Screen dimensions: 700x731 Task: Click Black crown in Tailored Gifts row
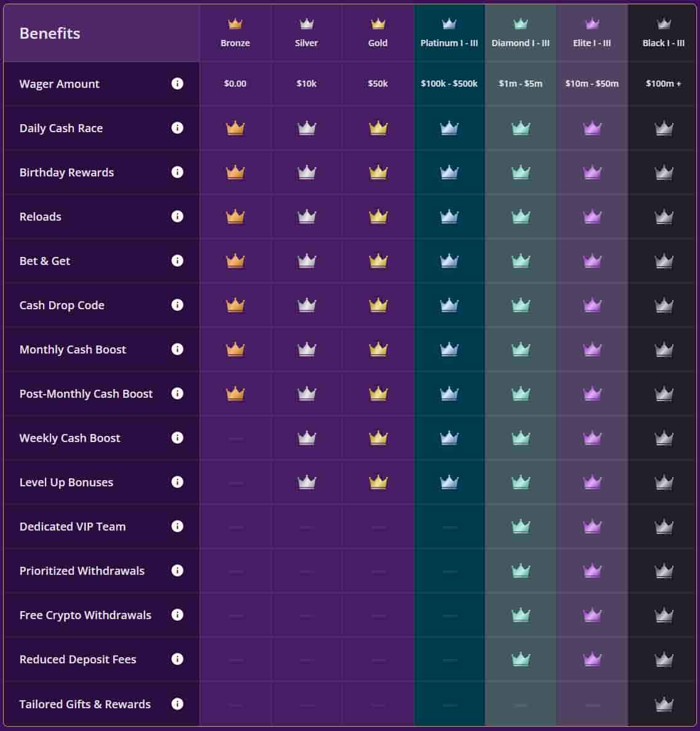663,704
